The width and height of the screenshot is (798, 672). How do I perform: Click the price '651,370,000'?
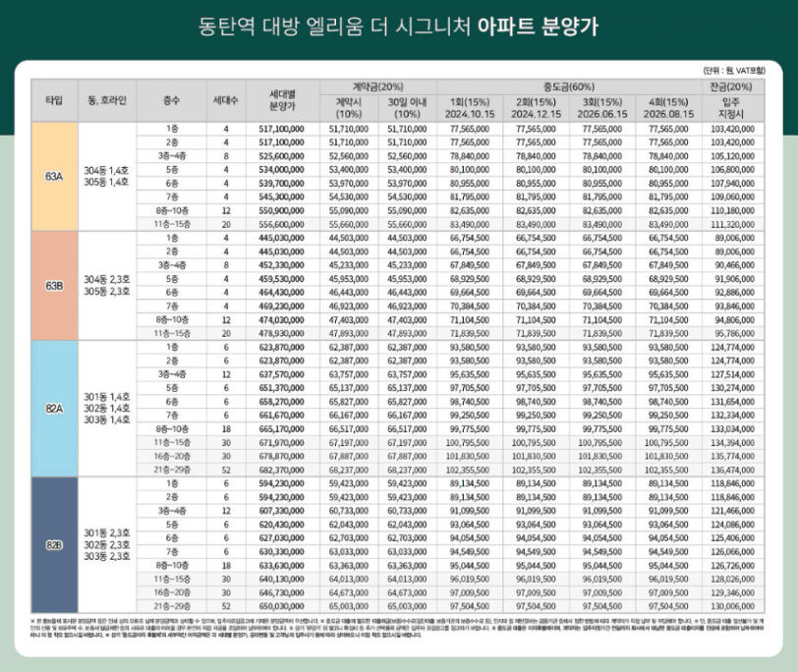coord(281,388)
